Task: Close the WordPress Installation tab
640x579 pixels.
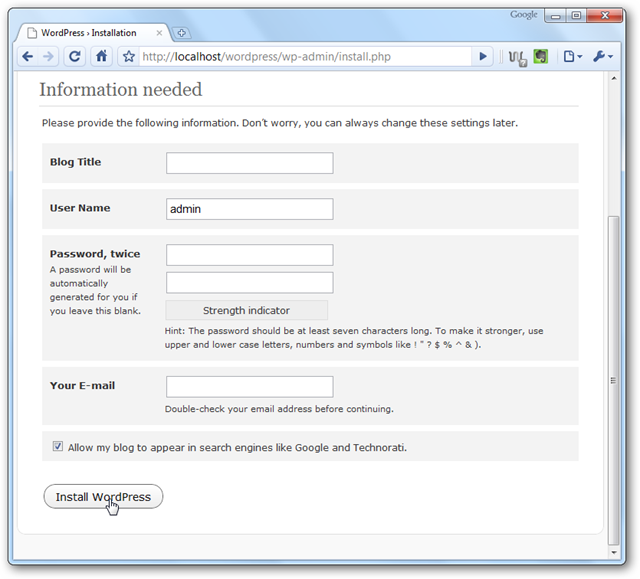Action: pyautogui.click(x=159, y=33)
